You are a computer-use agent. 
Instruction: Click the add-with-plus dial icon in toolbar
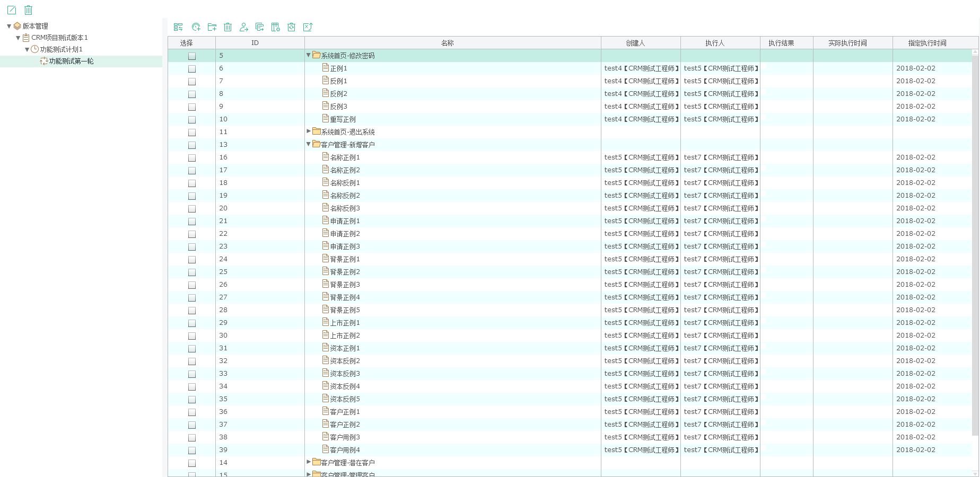tap(196, 27)
